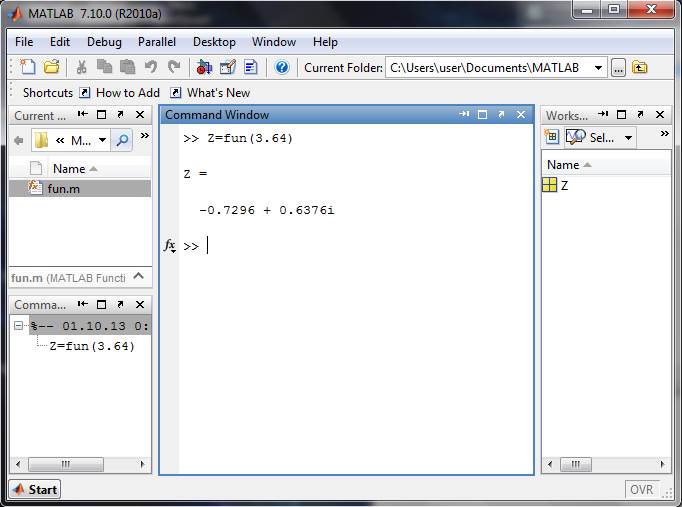The width and height of the screenshot is (682, 507).
Task: Open the Select data to plot dropdown
Action: click(628, 138)
